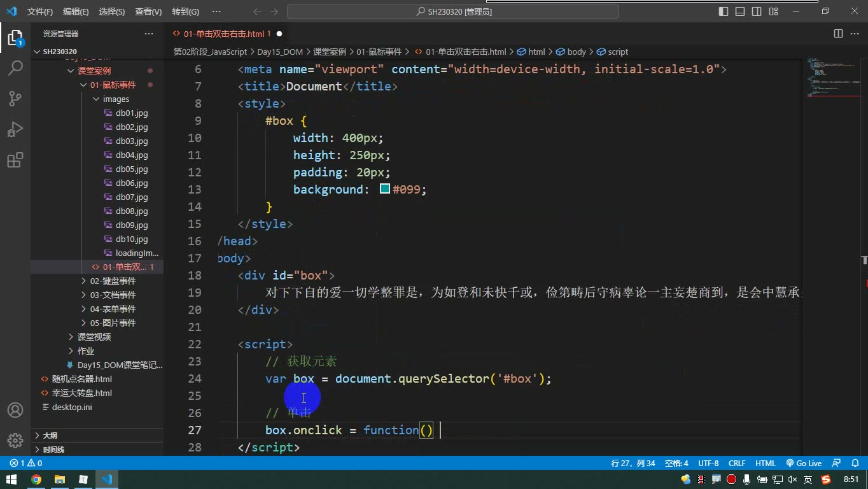Open the Search view icon

(15, 68)
